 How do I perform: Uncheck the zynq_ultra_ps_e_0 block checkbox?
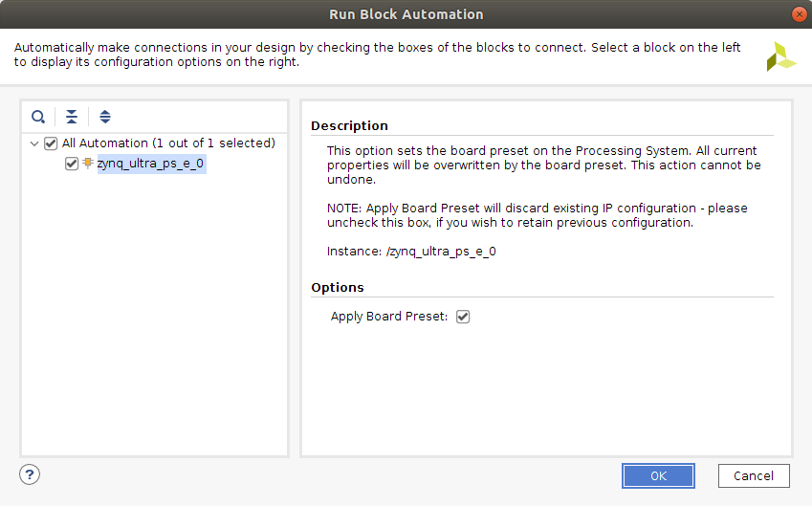click(x=72, y=164)
